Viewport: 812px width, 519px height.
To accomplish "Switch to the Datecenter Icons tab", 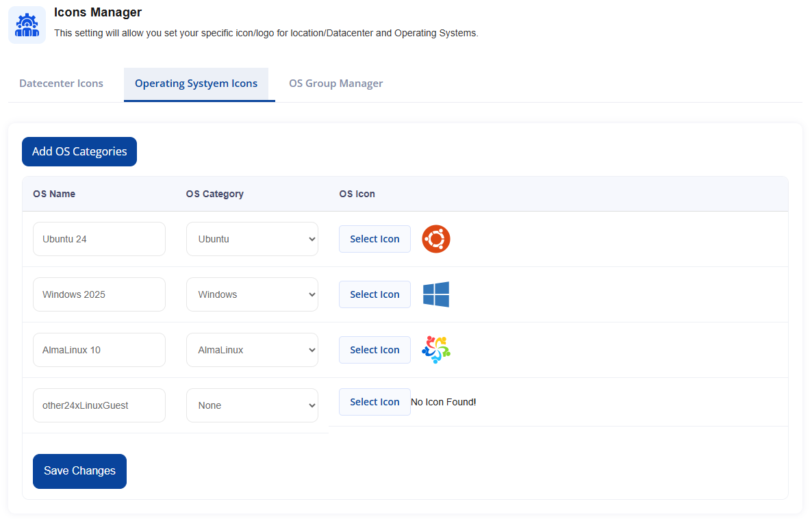I will 61,84.
